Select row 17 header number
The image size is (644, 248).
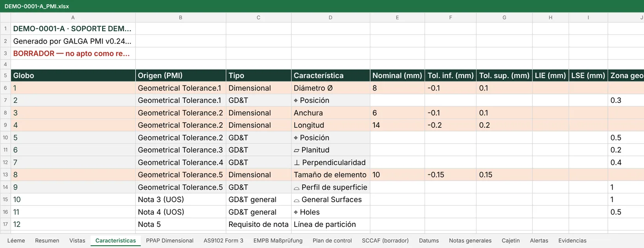tap(6, 224)
